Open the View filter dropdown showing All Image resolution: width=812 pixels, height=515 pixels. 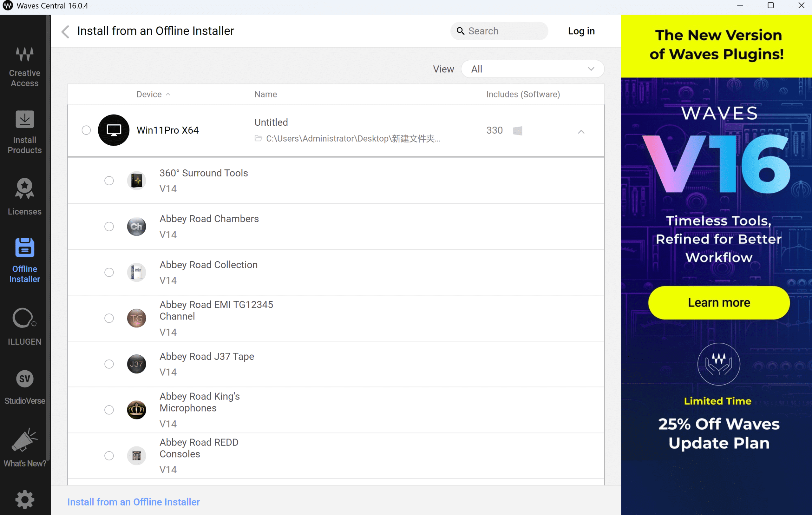click(532, 69)
